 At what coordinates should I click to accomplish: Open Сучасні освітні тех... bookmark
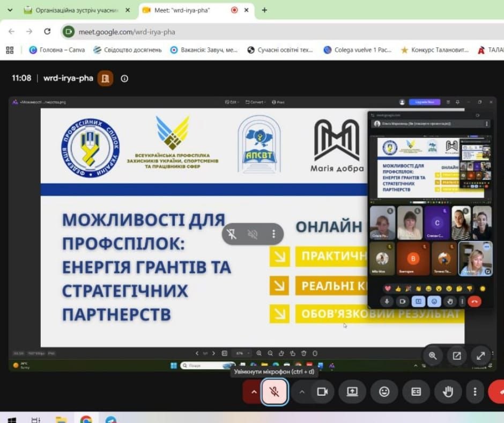pyautogui.click(x=280, y=50)
